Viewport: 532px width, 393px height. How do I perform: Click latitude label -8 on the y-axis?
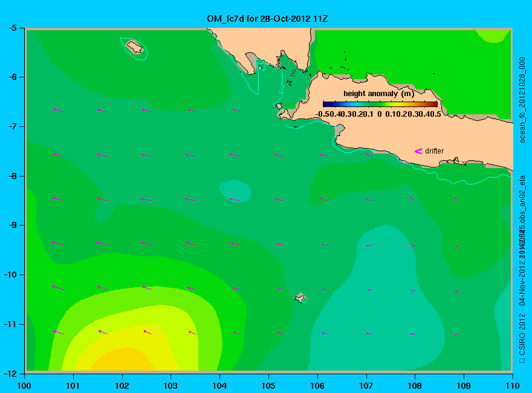12,176
